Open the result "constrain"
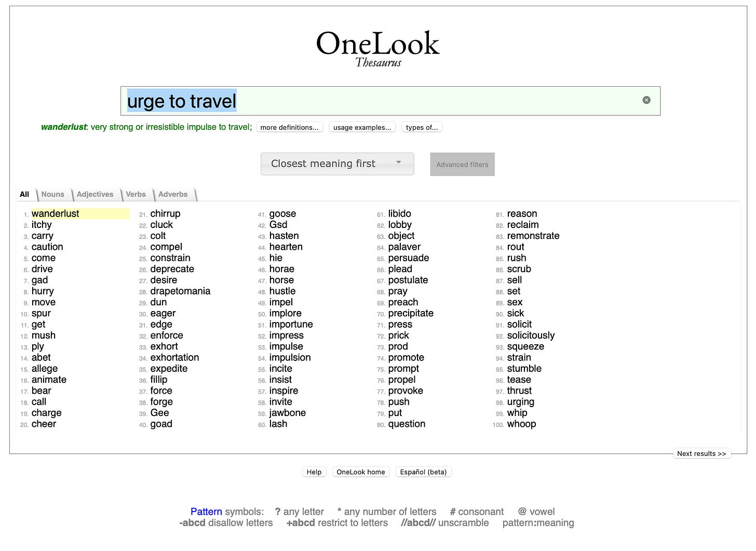 click(170, 258)
